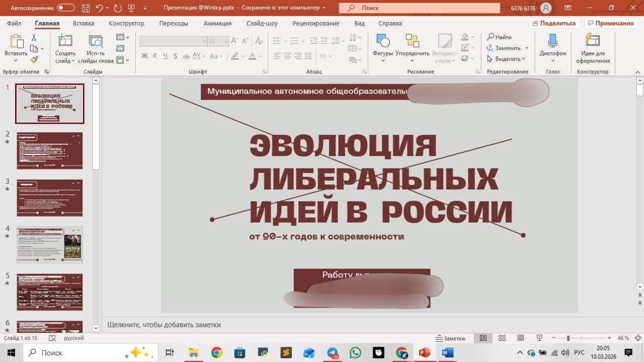The height and width of the screenshot is (362, 644).
Task: Expand the Создать слайд dropdown arrow
Action: (73, 61)
